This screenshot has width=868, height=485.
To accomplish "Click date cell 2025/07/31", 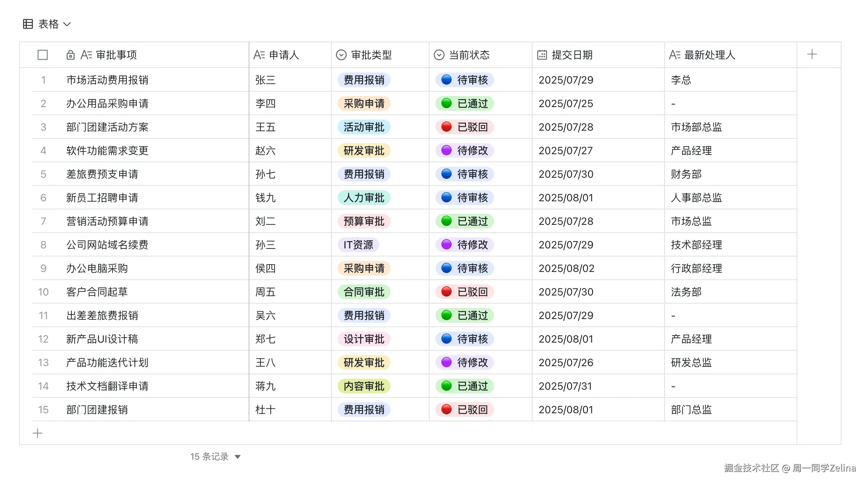I will [x=598, y=386].
